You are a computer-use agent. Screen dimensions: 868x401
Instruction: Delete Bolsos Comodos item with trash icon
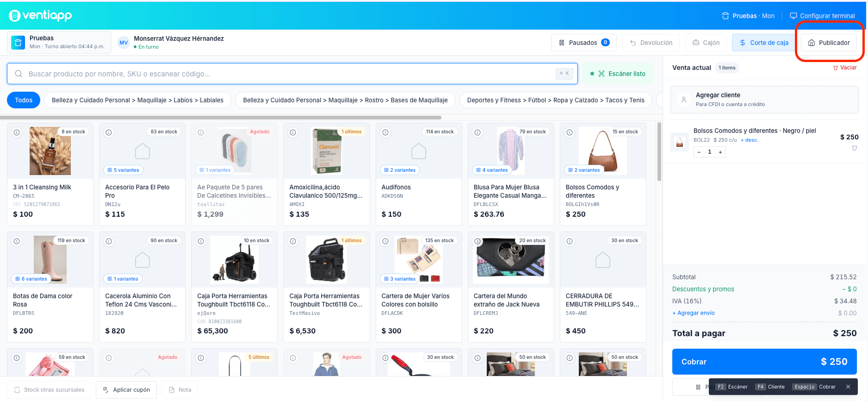pos(855,148)
